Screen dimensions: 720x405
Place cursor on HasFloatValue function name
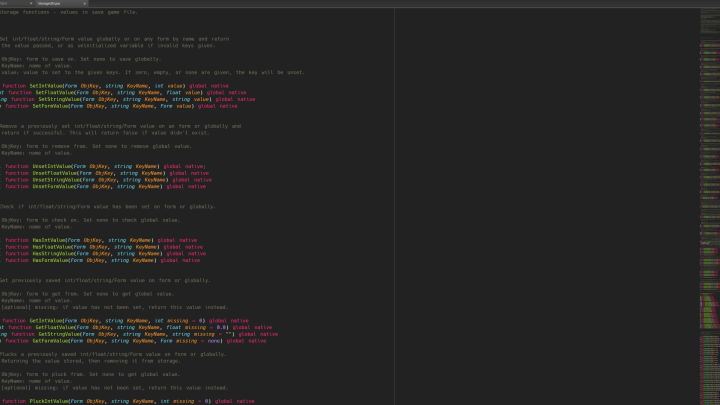pyautogui.click(x=52, y=247)
